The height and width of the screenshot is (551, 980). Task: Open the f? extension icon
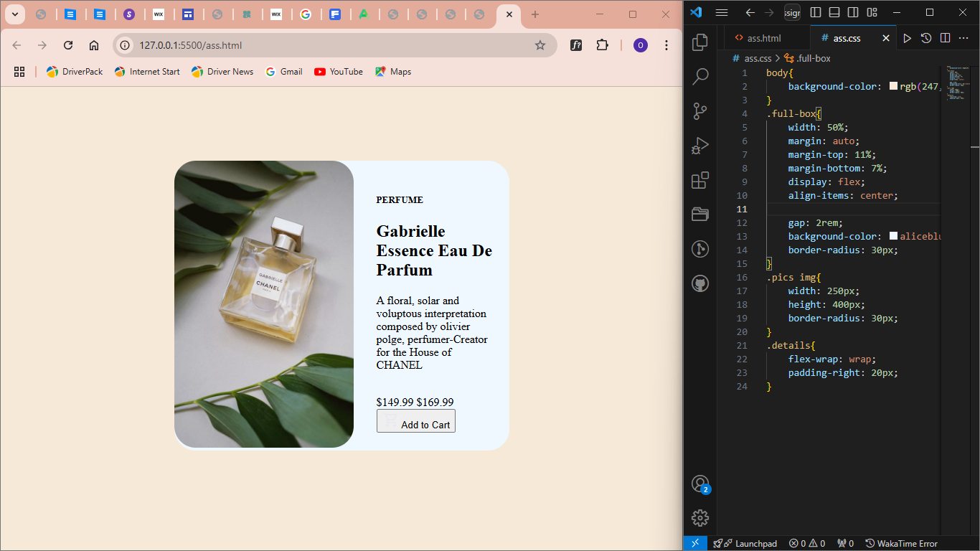[576, 45]
